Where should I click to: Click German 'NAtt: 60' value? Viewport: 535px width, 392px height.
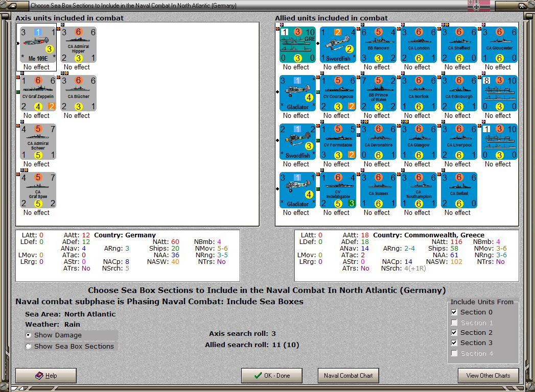tap(166, 241)
